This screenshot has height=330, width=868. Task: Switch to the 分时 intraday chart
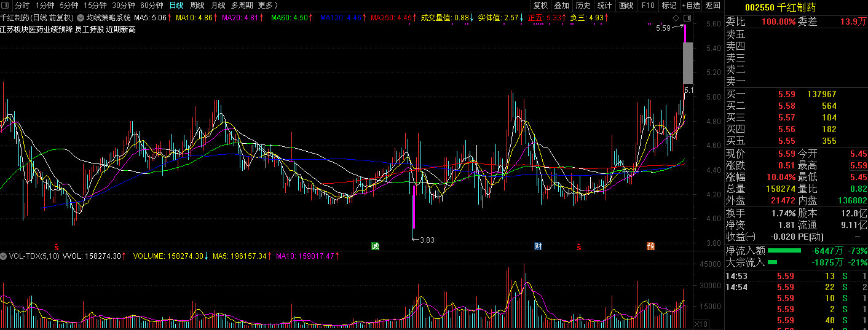point(23,6)
